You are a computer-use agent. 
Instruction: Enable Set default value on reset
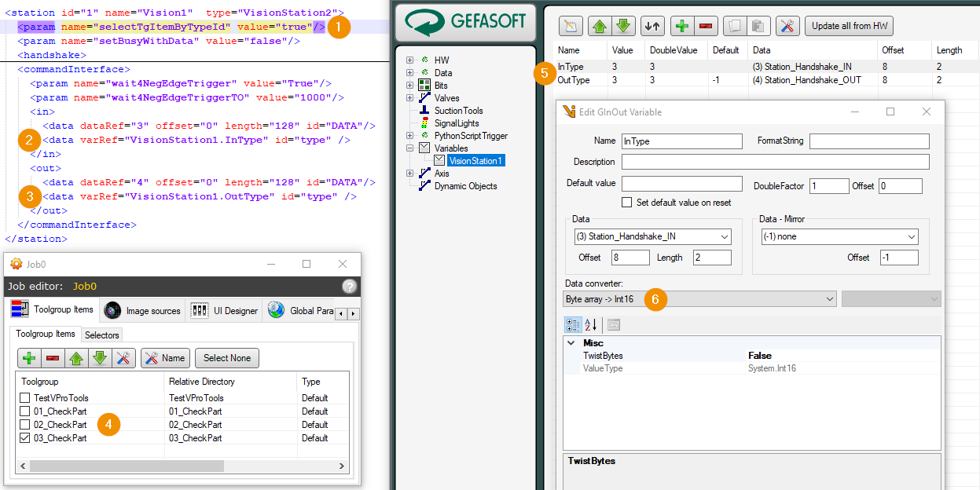[x=626, y=203]
